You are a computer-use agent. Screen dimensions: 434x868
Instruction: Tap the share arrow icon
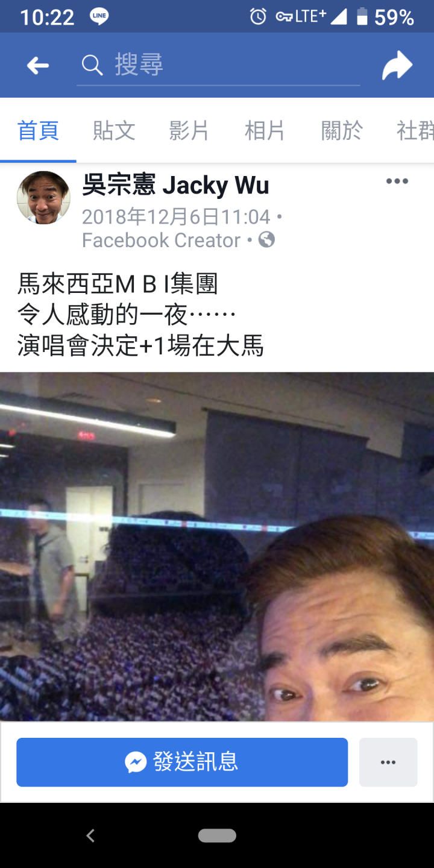coord(397,66)
